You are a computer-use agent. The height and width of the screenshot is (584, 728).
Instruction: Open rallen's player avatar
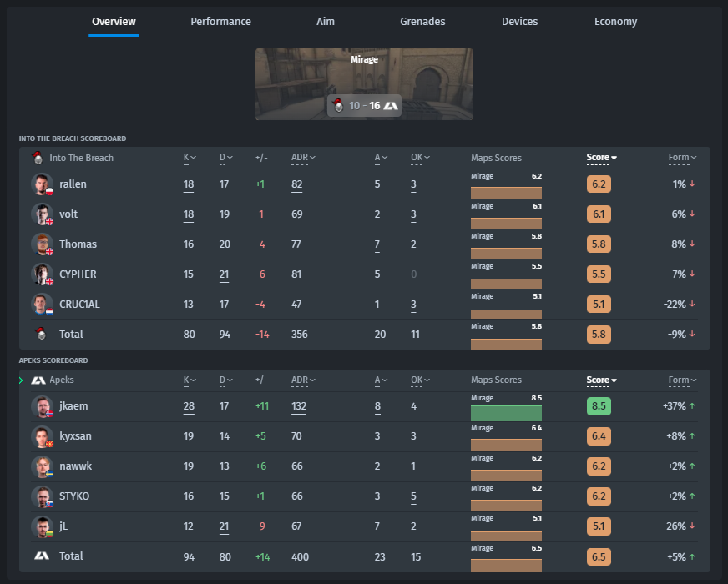[x=43, y=184]
